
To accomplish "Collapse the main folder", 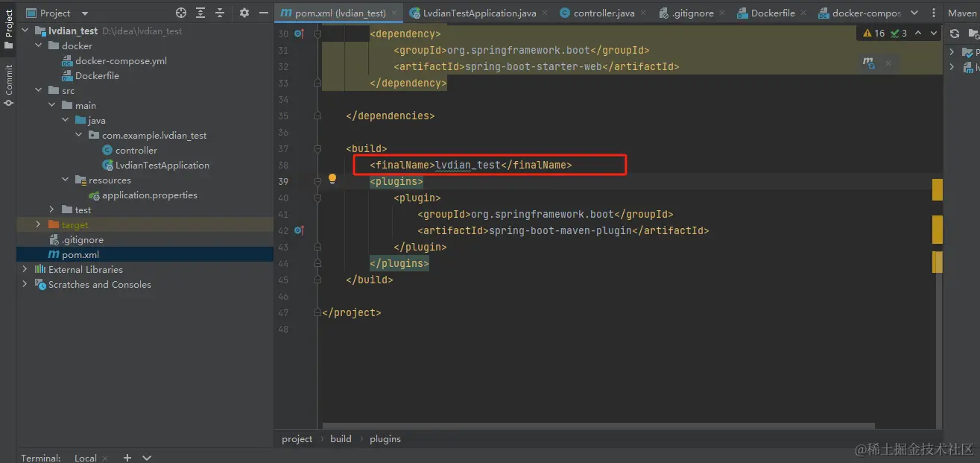I will [52, 105].
